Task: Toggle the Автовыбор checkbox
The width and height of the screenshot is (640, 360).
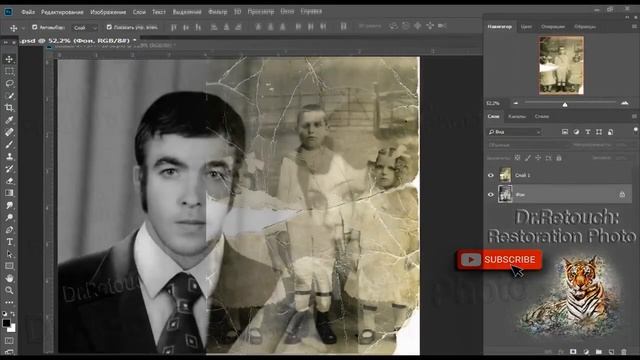Action: [x=35, y=27]
